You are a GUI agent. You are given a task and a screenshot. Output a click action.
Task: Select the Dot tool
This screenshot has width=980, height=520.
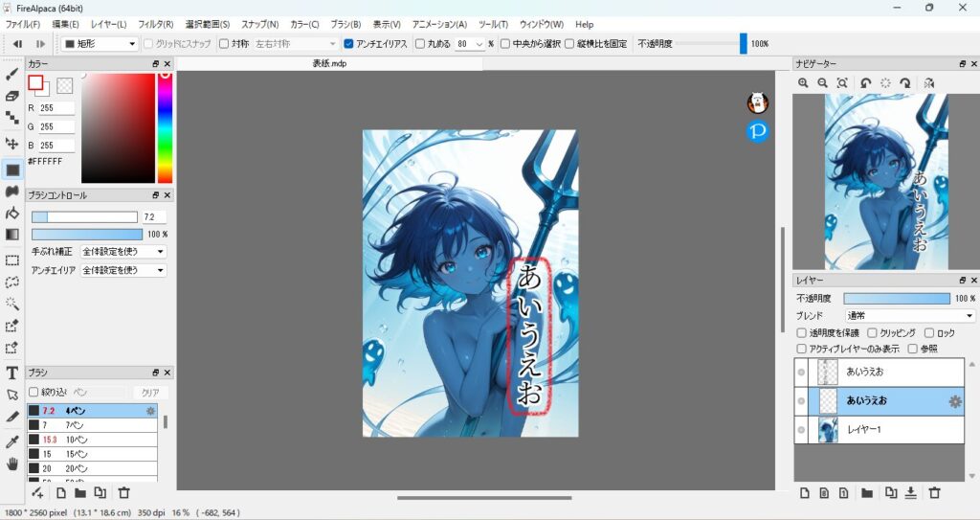(11, 118)
